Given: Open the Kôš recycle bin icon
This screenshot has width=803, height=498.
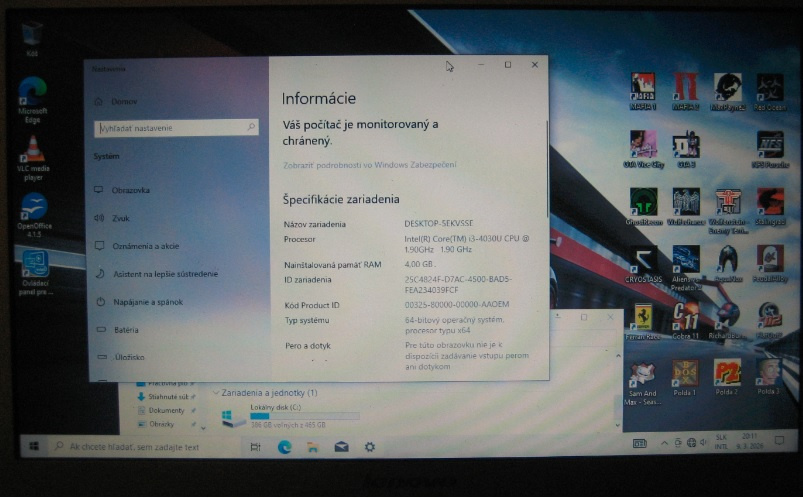Looking at the screenshot, I should click(32, 38).
